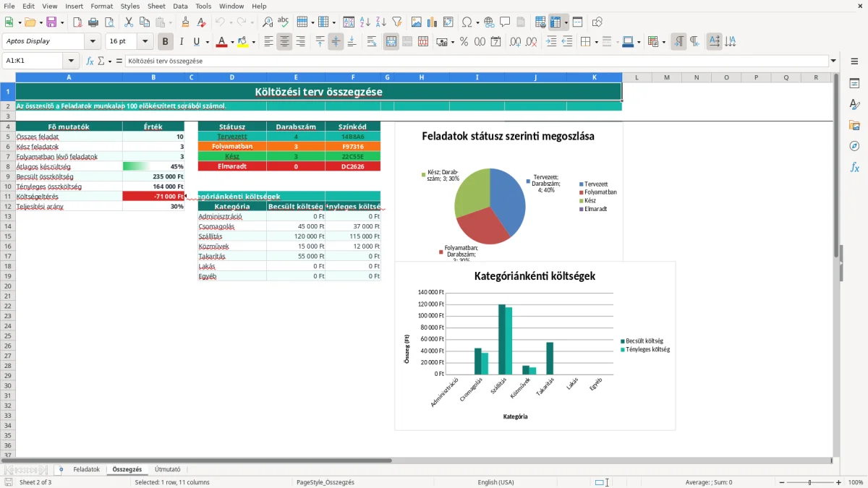Click in the formula input line
The image size is (868, 488).
[x=477, y=61]
